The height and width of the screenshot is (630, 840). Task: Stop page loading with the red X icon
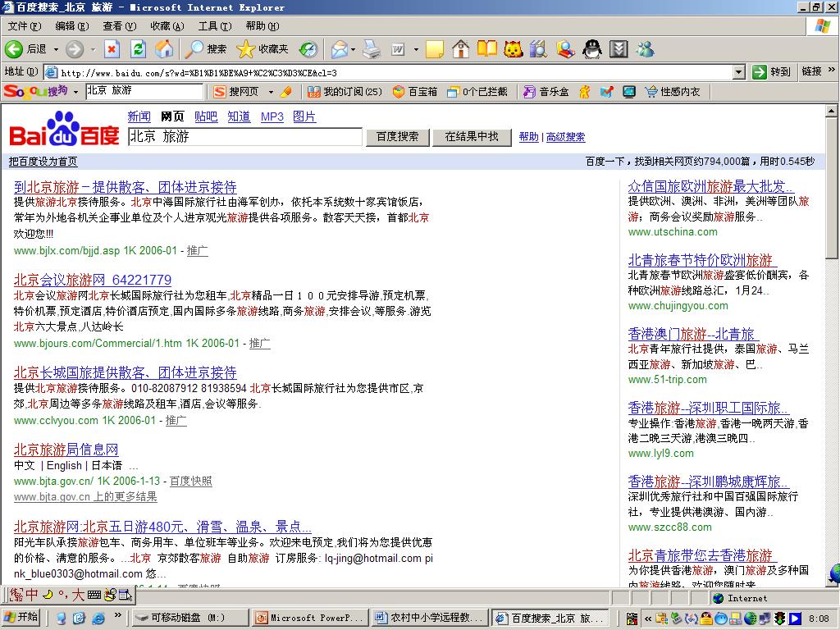pos(112,49)
